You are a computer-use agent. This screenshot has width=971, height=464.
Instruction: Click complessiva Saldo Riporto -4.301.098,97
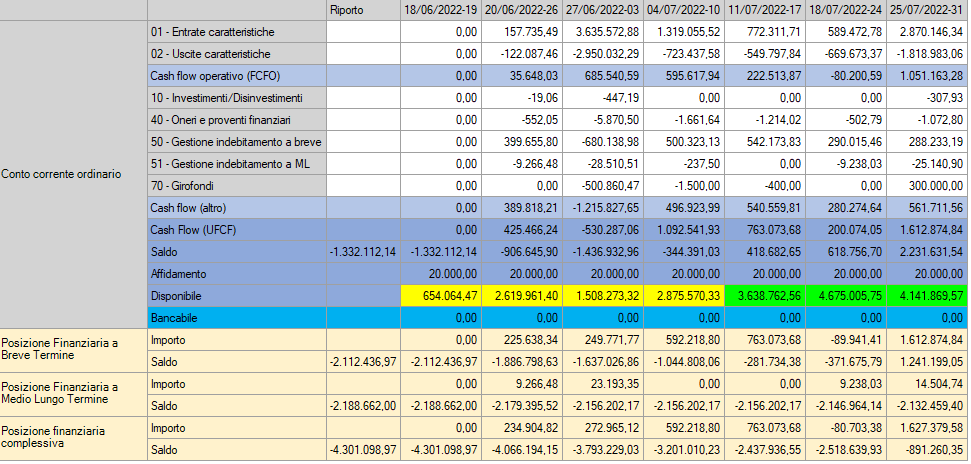click(x=364, y=450)
